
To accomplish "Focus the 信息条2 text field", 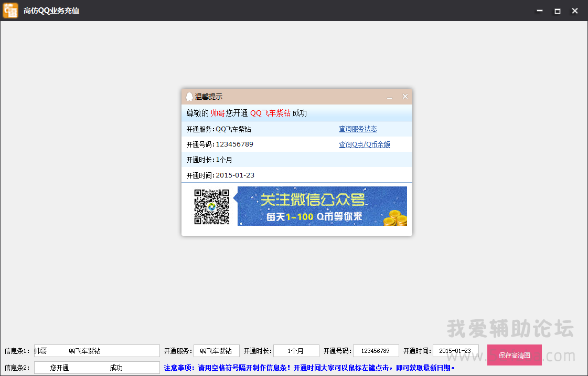I will pos(97,368).
